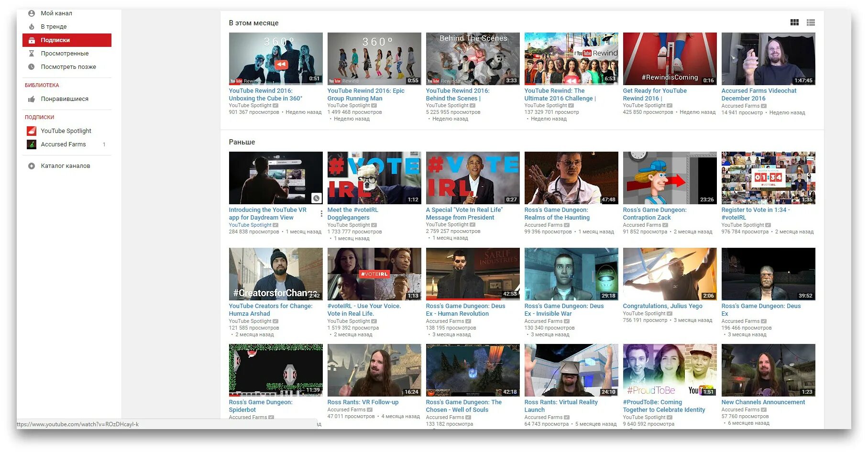
Task: Open #voteIRL Use Your Voice title
Action: click(364, 310)
